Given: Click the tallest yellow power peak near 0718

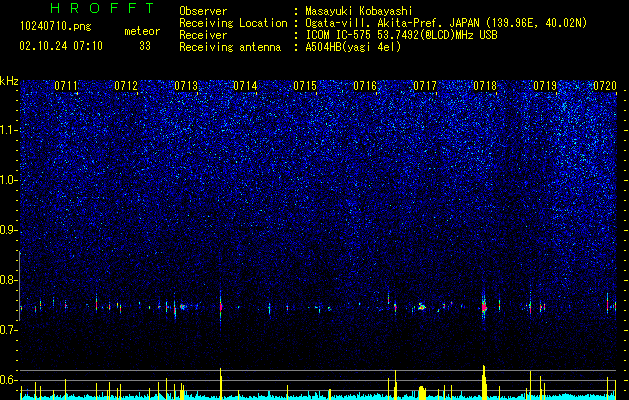Looking at the screenshot, I should (x=484, y=381).
